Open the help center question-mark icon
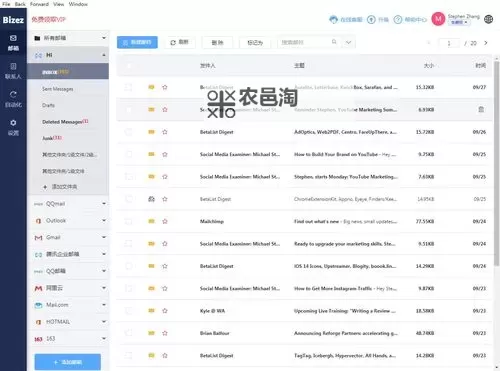 (398, 20)
